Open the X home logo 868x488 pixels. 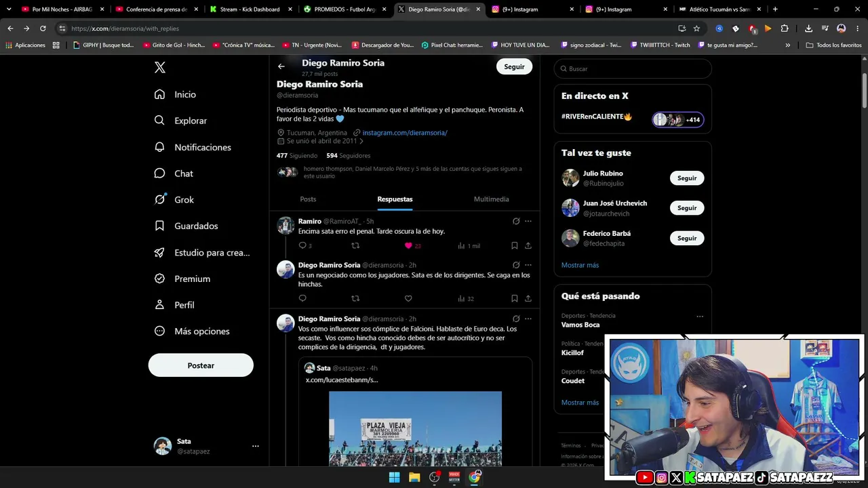click(x=159, y=67)
